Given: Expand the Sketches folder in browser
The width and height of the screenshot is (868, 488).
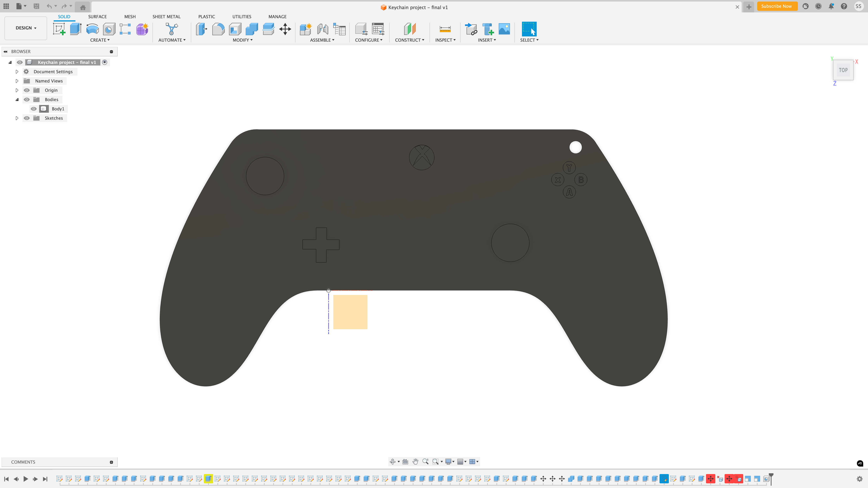Looking at the screenshot, I should pyautogui.click(x=17, y=118).
